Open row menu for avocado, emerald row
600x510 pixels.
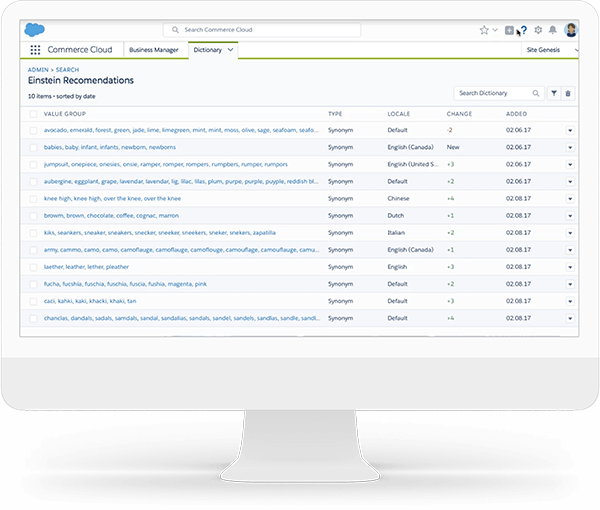(570, 130)
